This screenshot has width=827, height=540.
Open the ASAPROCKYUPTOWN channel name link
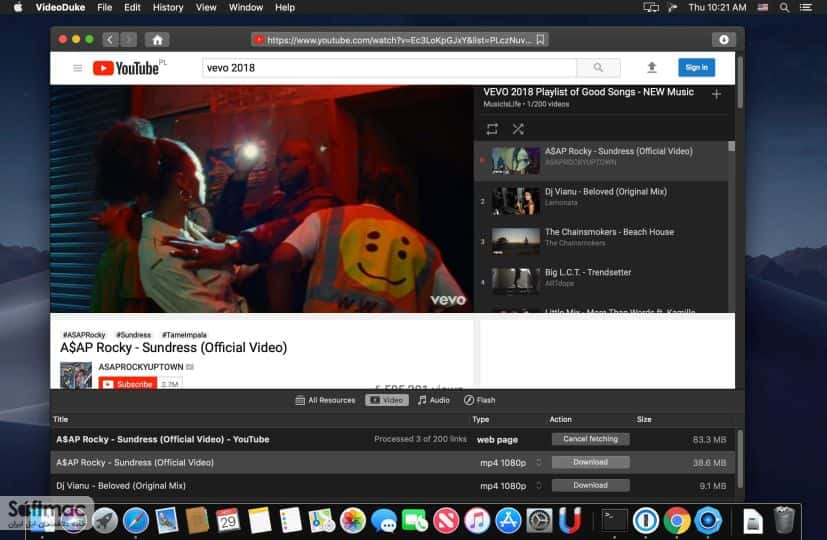141,367
